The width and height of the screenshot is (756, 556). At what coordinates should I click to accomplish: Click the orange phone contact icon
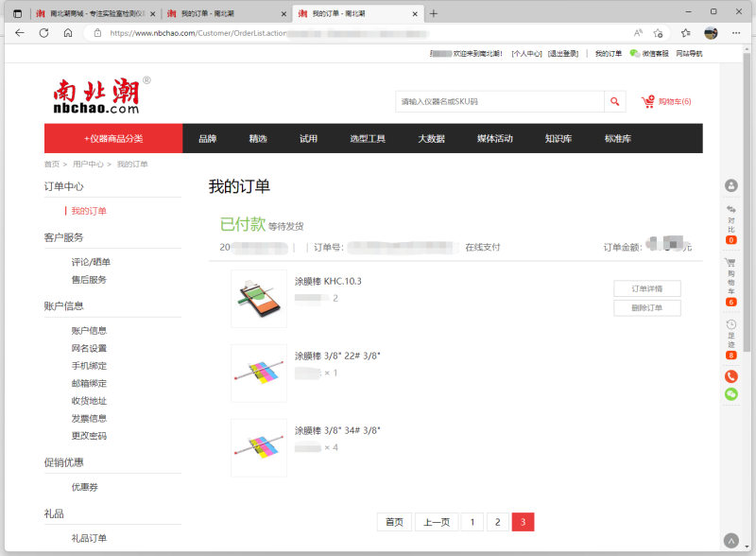coord(730,376)
